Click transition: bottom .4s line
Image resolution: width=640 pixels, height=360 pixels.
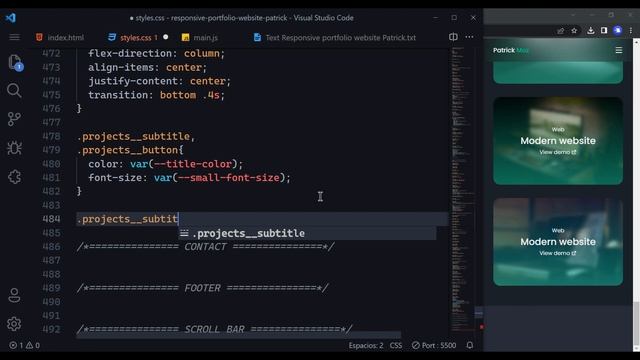pyautogui.click(x=157, y=95)
